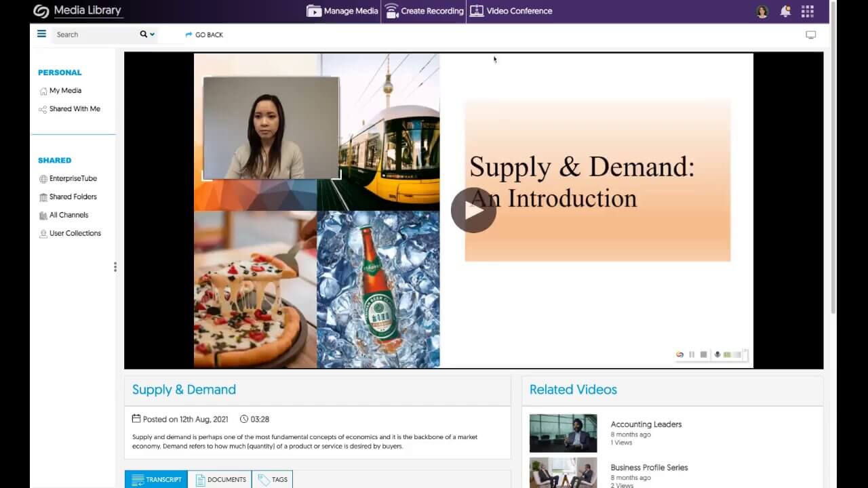
Task: Open Shared Folders in the sidebar
Action: pyautogui.click(x=68, y=197)
